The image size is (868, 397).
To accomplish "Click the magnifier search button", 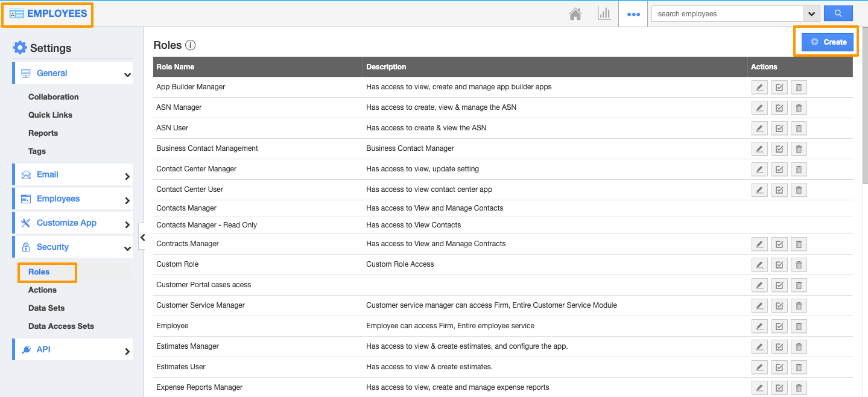I will [838, 13].
